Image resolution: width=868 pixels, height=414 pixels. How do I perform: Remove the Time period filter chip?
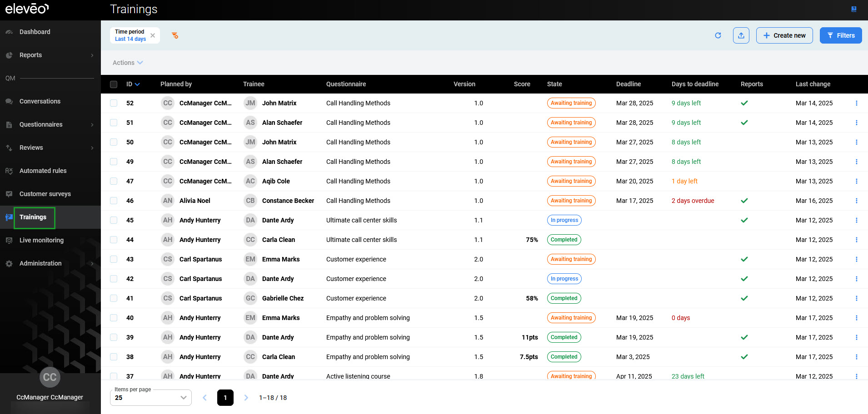[153, 35]
